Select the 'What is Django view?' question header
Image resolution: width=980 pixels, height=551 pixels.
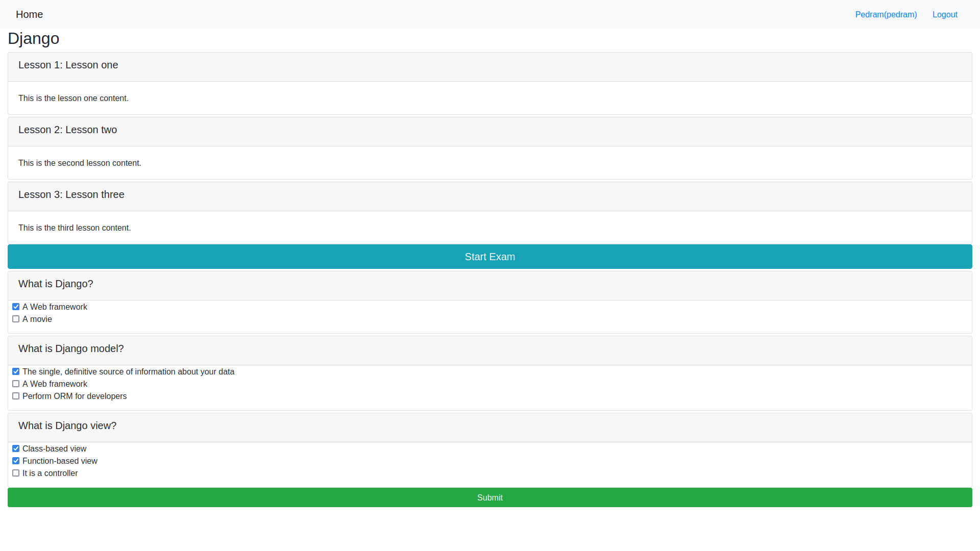(67, 426)
